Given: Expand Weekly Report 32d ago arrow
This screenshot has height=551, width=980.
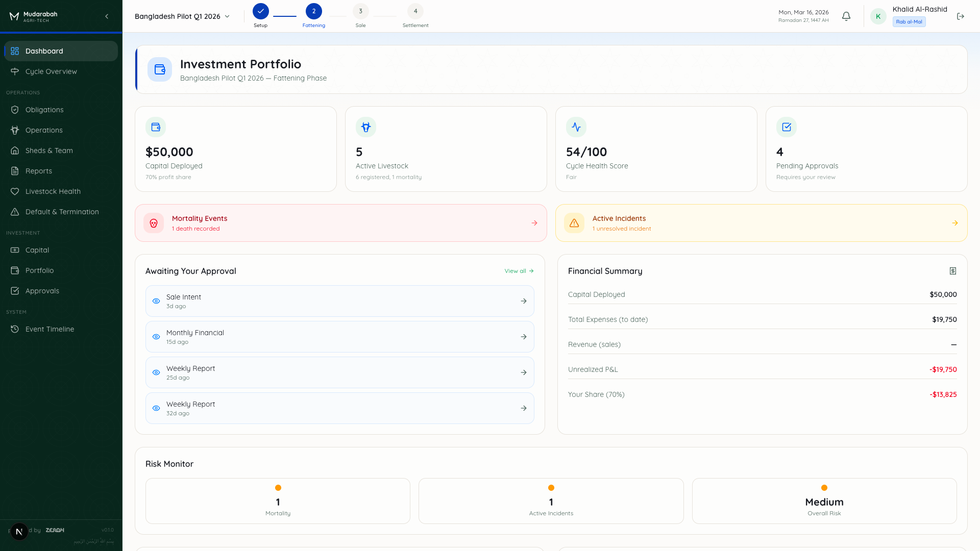Looking at the screenshot, I should [x=524, y=408].
